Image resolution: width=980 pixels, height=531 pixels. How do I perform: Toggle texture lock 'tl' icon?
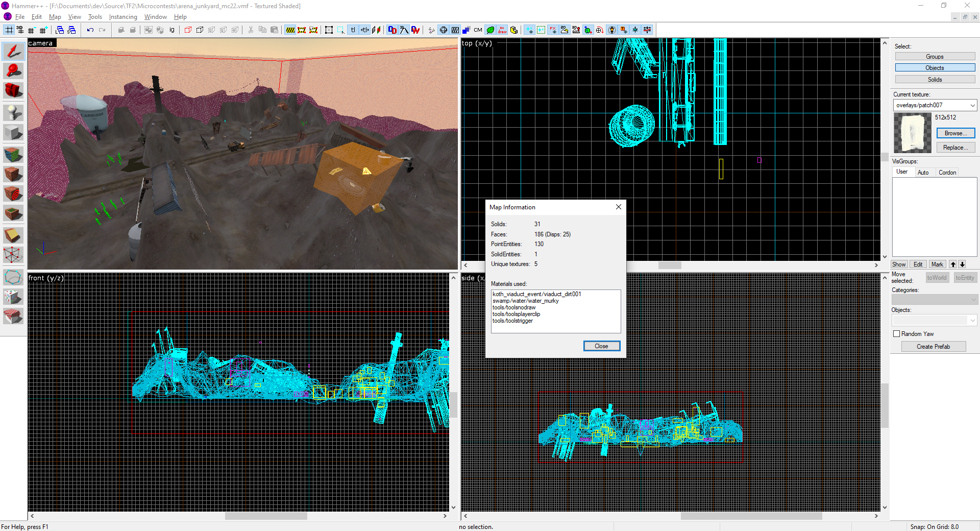(x=353, y=30)
